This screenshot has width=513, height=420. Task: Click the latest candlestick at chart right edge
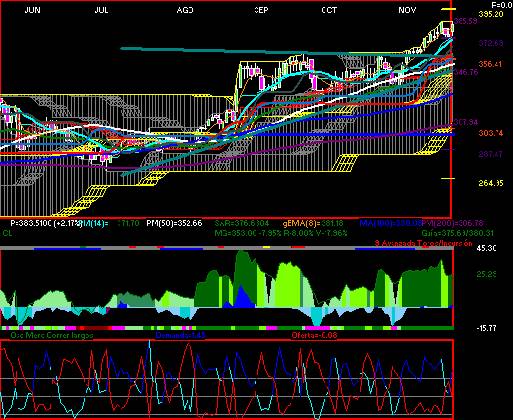tap(452, 29)
